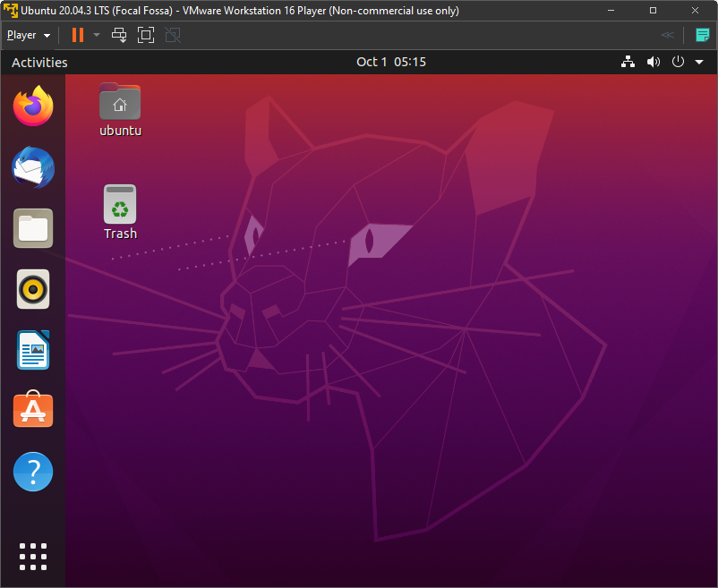
Task: Send Ctrl+Alt+Del to the VM
Action: click(119, 35)
